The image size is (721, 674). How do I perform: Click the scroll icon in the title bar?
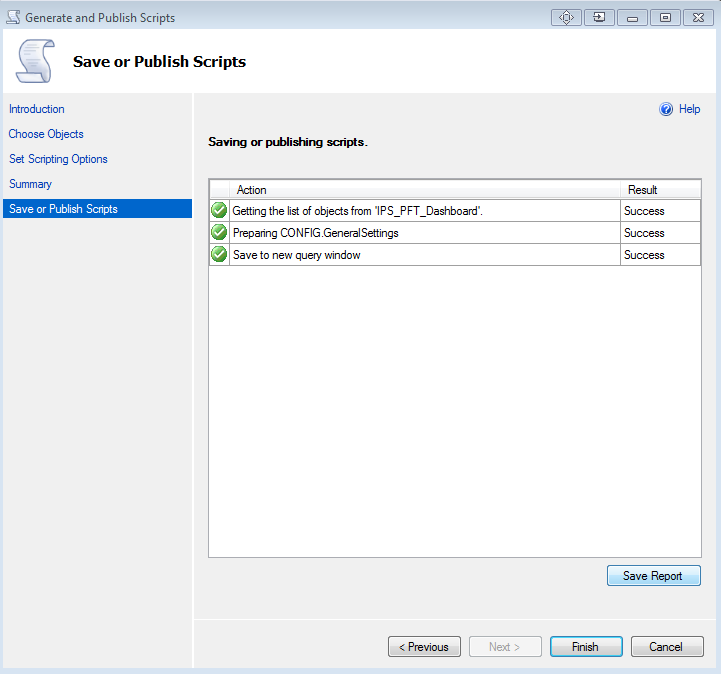click(13, 17)
